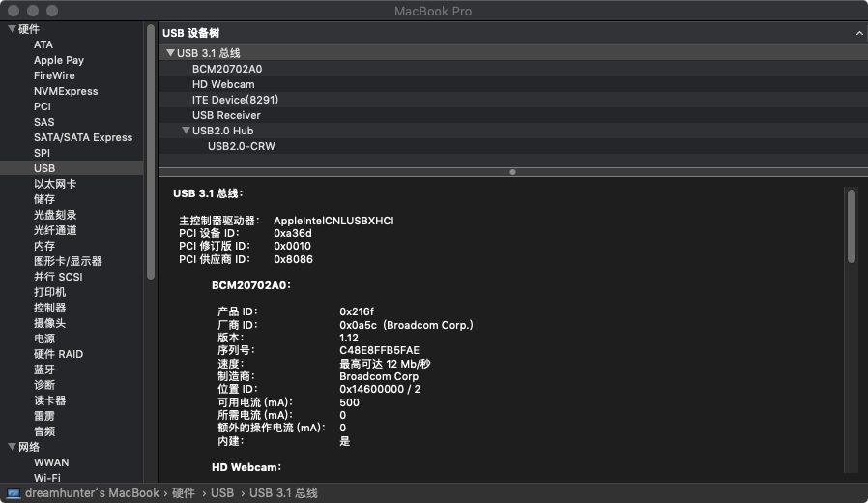Select HD Webcam in USB device tree

coord(223,85)
